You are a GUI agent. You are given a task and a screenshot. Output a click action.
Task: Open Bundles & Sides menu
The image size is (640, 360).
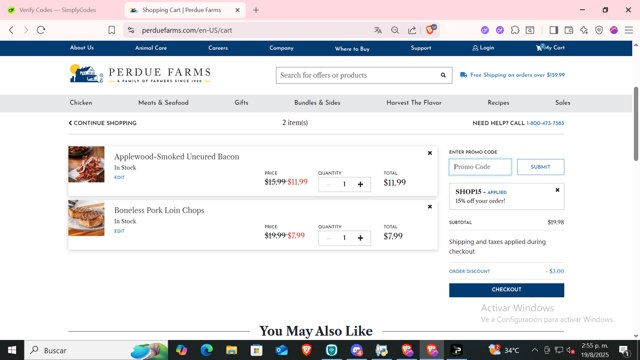coord(317,103)
